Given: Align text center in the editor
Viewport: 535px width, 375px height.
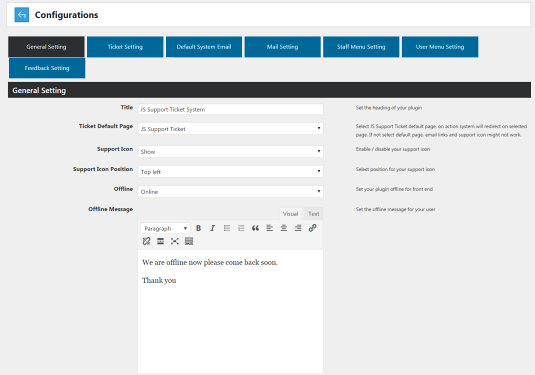Looking at the screenshot, I should (284, 228).
